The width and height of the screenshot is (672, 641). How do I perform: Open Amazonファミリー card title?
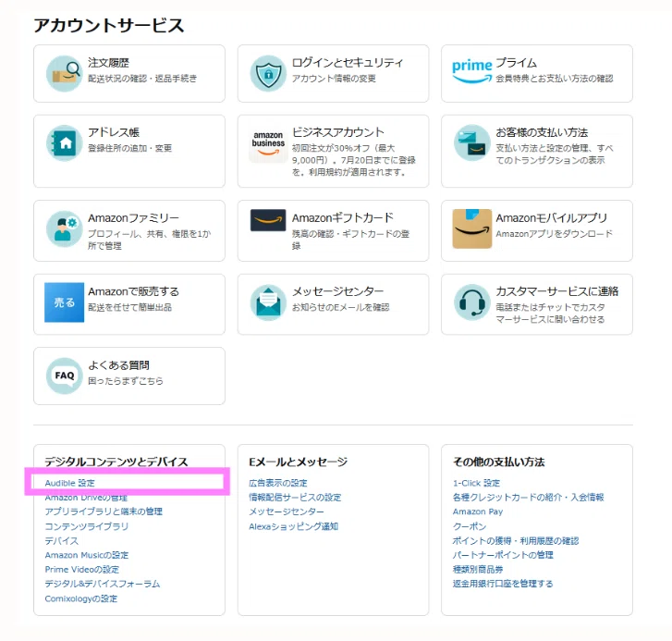[x=133, y=217]
